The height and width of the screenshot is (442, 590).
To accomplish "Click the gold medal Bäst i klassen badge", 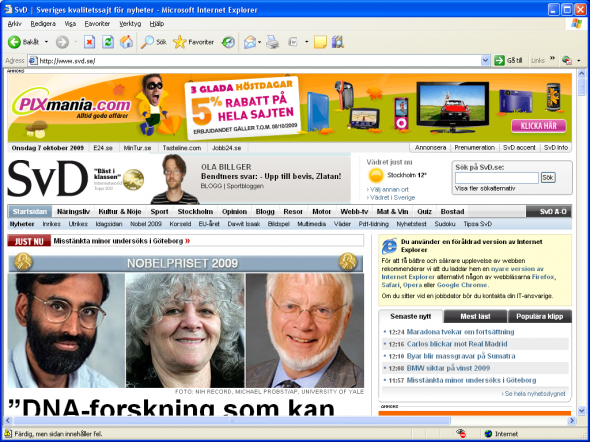I will point(133,179).
